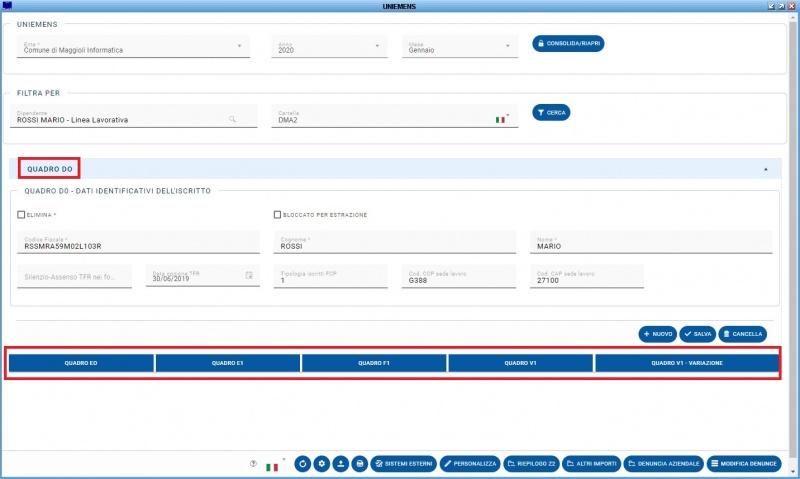Open the calendar icon in TFR date field
Image resolution: width=800 pixels, height=479 pixels.
(249, 275)
